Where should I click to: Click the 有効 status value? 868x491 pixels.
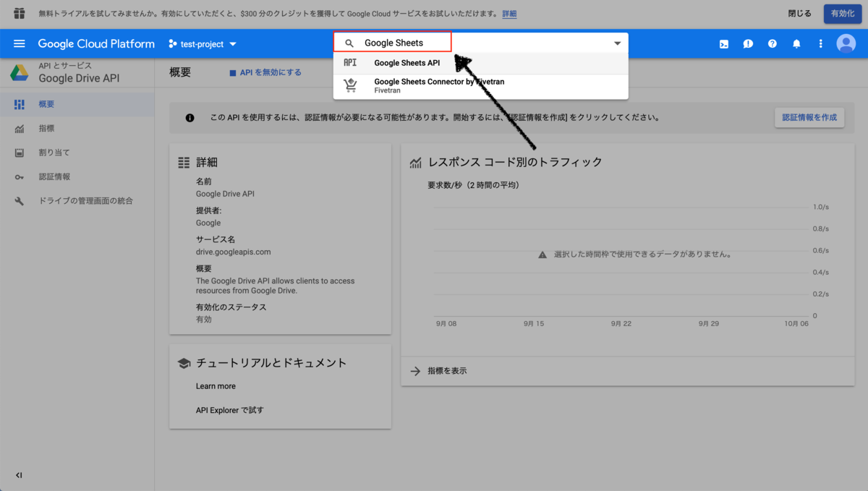204,319
